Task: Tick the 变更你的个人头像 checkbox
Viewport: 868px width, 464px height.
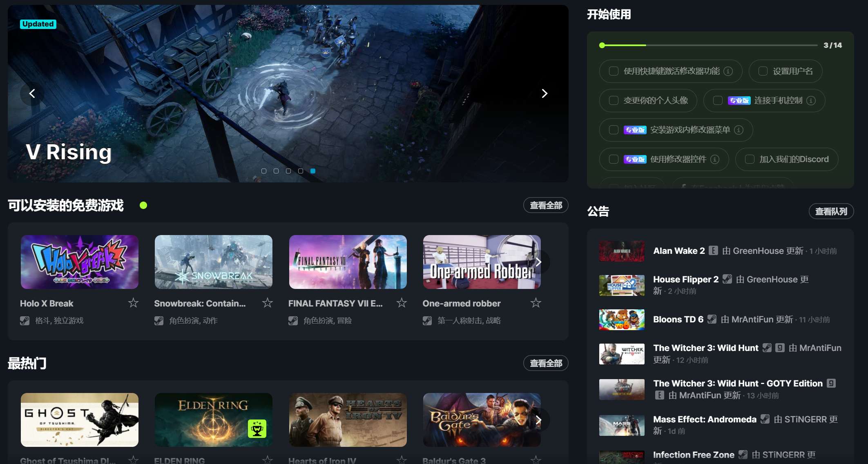Action: (614, 100)
